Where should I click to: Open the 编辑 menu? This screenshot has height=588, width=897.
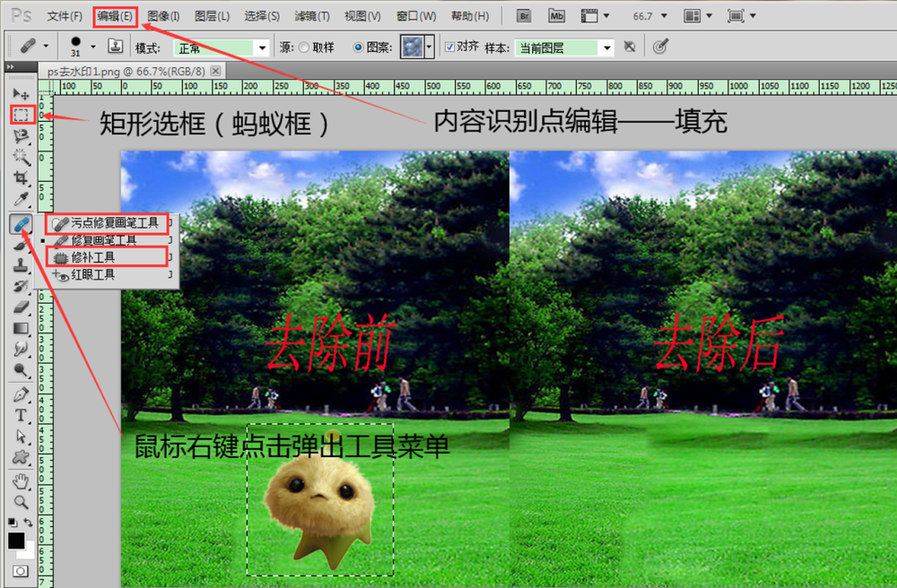point(115,15)
